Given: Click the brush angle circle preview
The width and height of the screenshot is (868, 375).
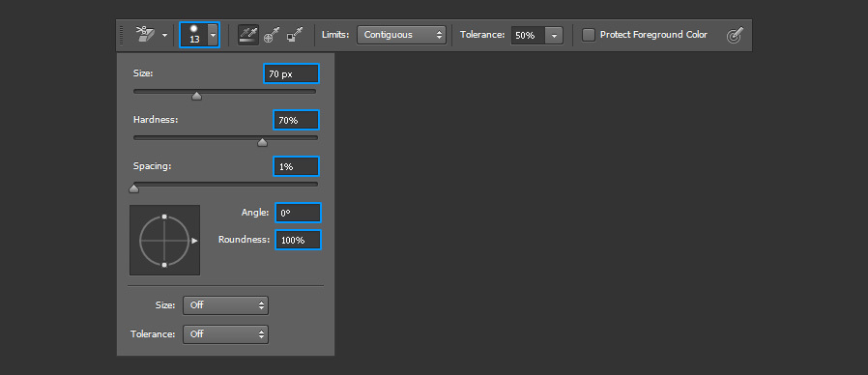Looking at the screenshot, I should [164, 241].
